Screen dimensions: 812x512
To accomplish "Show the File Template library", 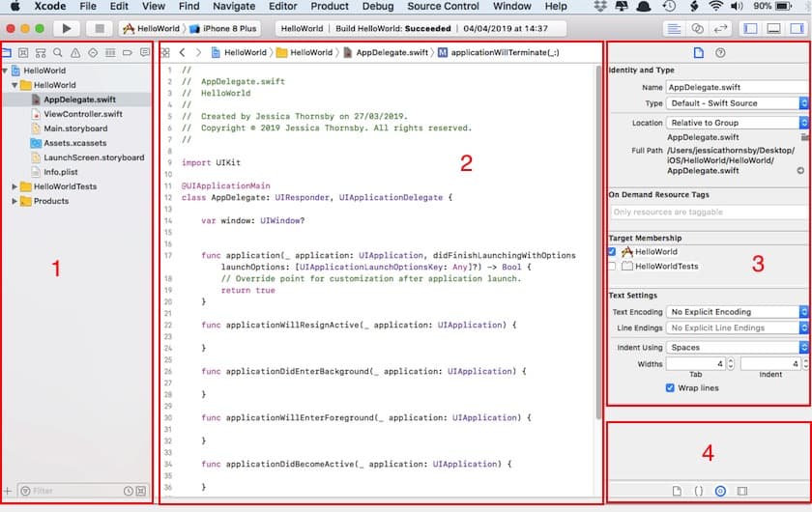I will [x=677, y=491].
